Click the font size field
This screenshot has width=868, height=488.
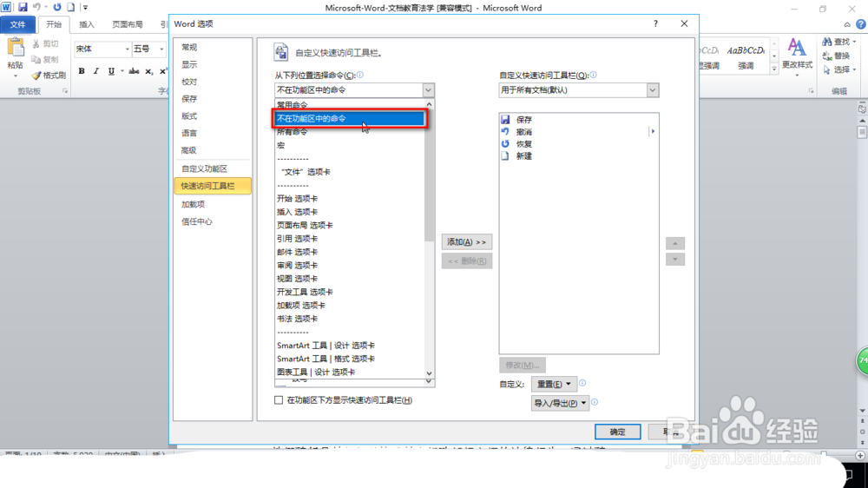(144, 49)
